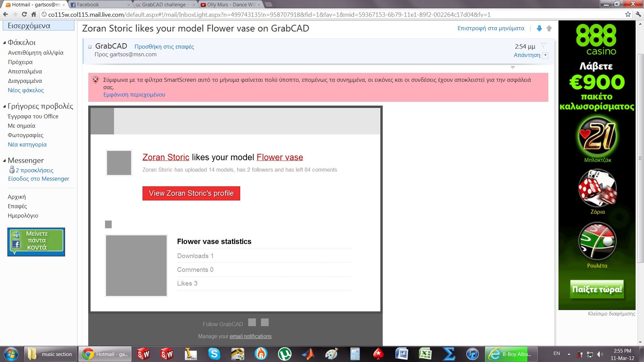Click the gray previous message arrow
Image resolution: width=644 pixels, height=362 pixels.
click(x=549, y=28)
